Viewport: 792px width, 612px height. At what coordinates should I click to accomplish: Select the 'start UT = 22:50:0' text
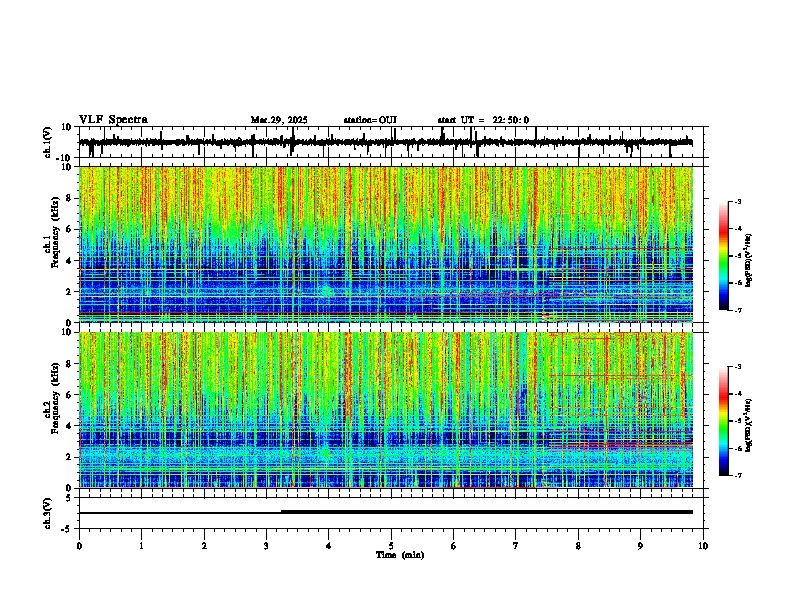coord(483,120)
